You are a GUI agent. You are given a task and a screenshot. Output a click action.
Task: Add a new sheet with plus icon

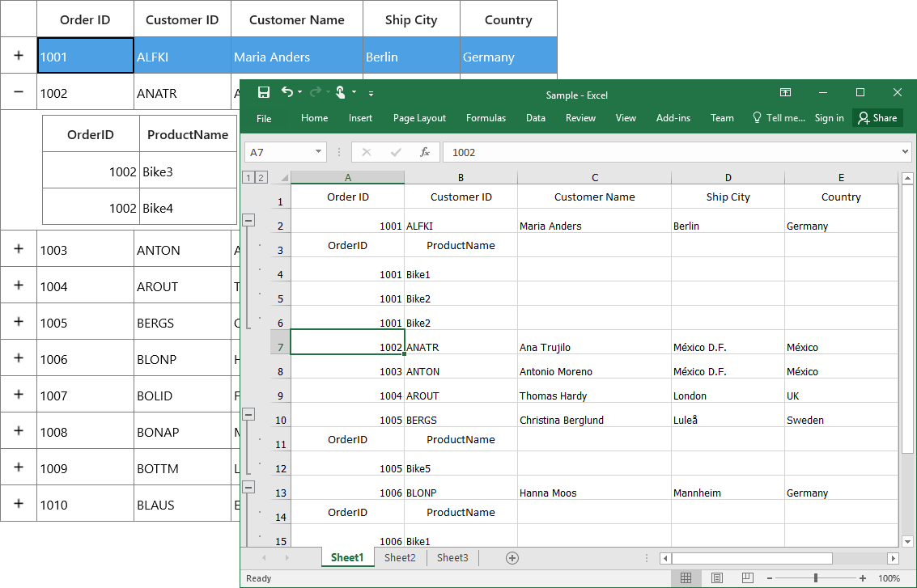point(512,558)
